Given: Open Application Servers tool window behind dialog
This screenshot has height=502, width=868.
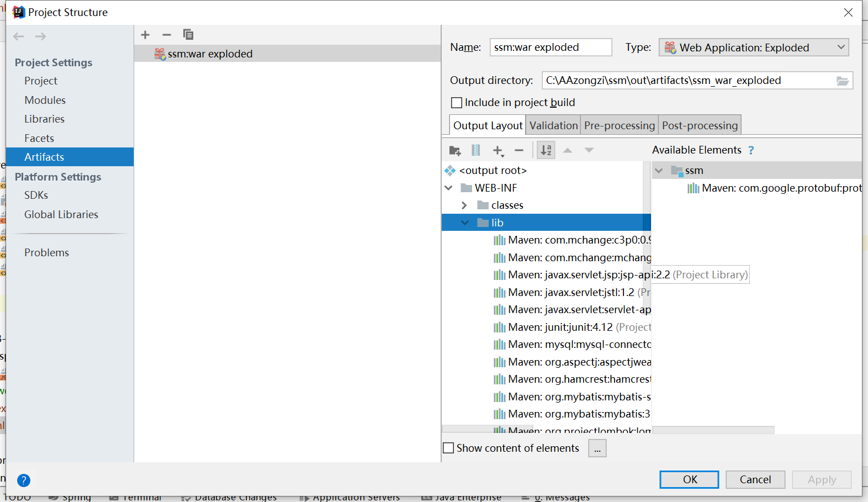Looking at the screenshot, I should point(350,498).
